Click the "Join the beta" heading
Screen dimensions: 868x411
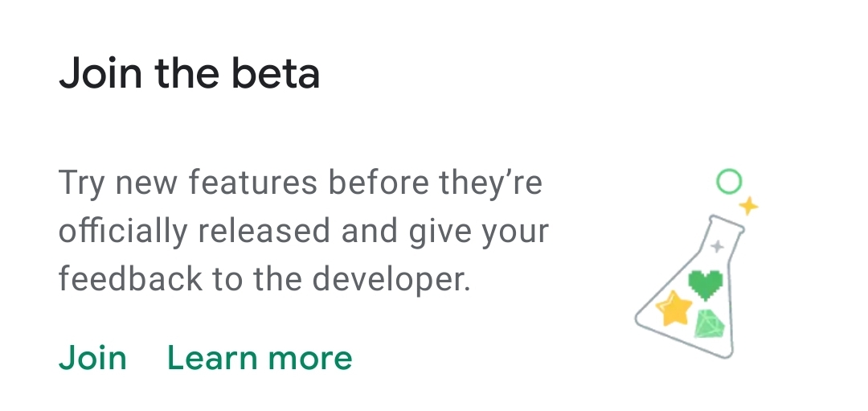190,74
